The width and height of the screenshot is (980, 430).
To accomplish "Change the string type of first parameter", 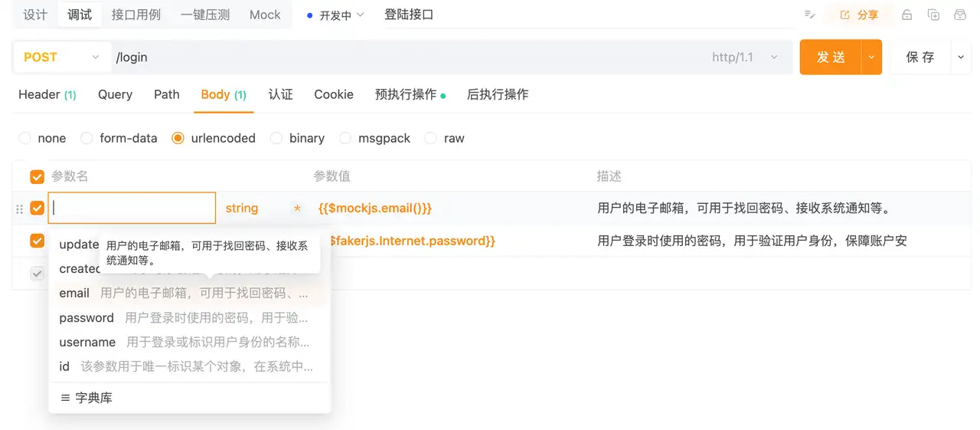I will pyautogui.click(x=242, y=208).
